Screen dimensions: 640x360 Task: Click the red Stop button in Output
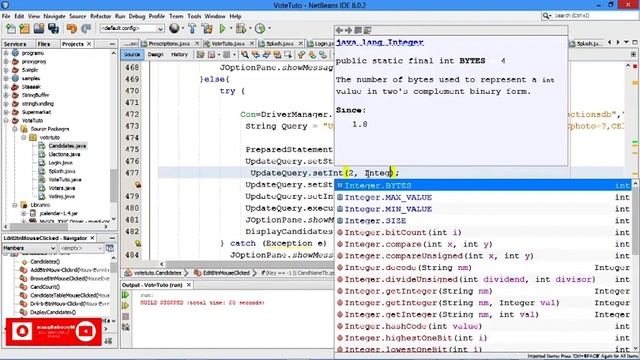coord(125,316)
